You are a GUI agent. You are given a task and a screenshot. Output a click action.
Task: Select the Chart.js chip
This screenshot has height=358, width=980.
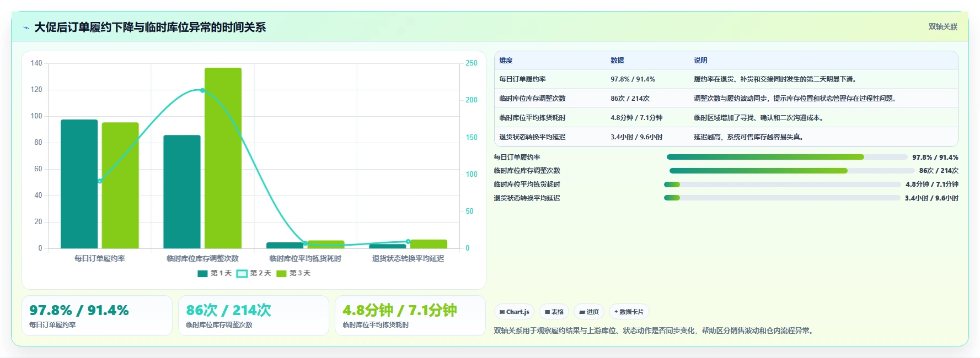pos(514,312)
